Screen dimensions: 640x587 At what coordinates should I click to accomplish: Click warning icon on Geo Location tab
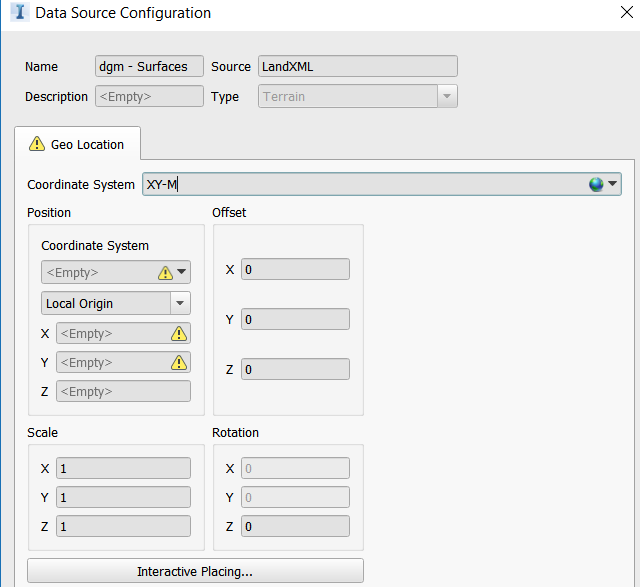tap(37, 144)
